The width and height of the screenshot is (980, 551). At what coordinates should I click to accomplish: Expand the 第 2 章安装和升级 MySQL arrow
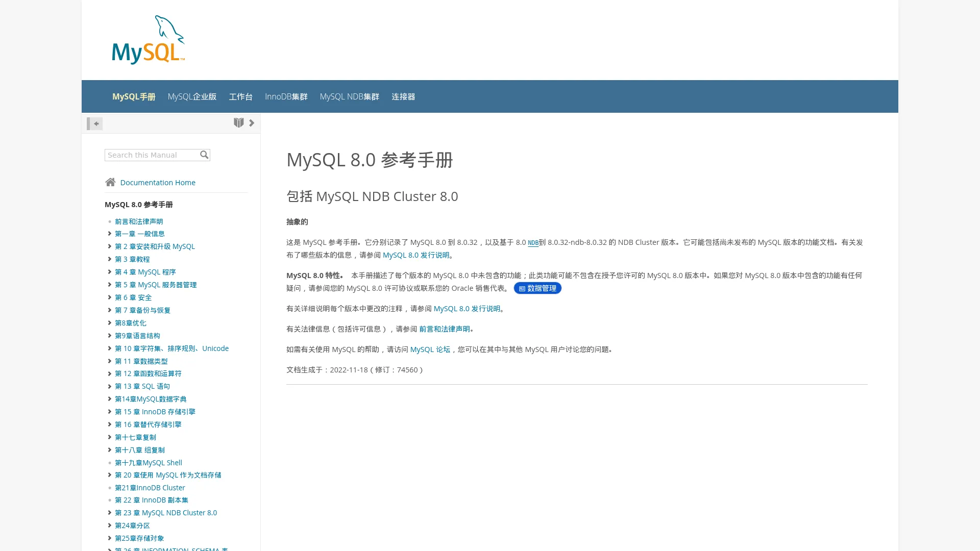click(109, 246)
